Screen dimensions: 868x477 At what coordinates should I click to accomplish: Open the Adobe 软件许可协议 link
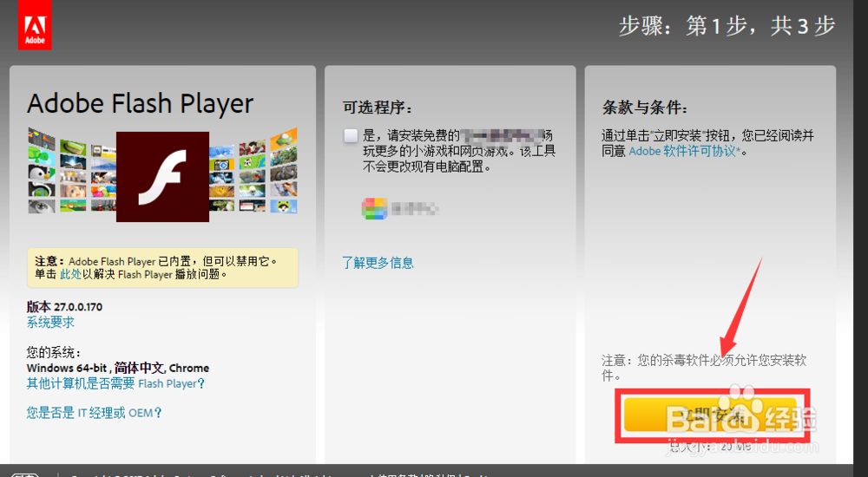[684, 151]
